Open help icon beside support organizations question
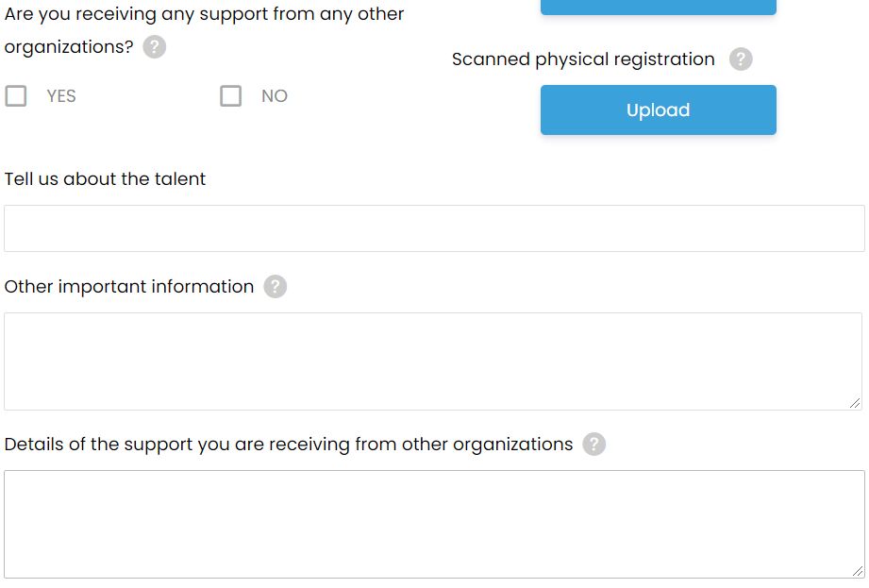 [155, 46]
